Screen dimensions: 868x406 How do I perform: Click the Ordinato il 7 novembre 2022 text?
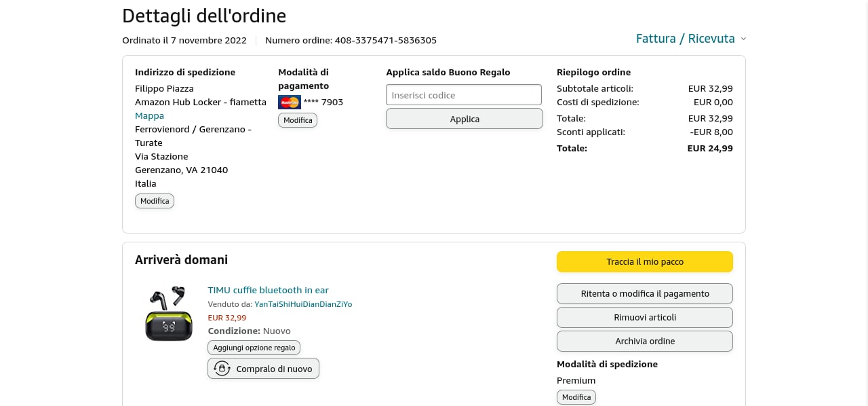(x=184, y=40)
